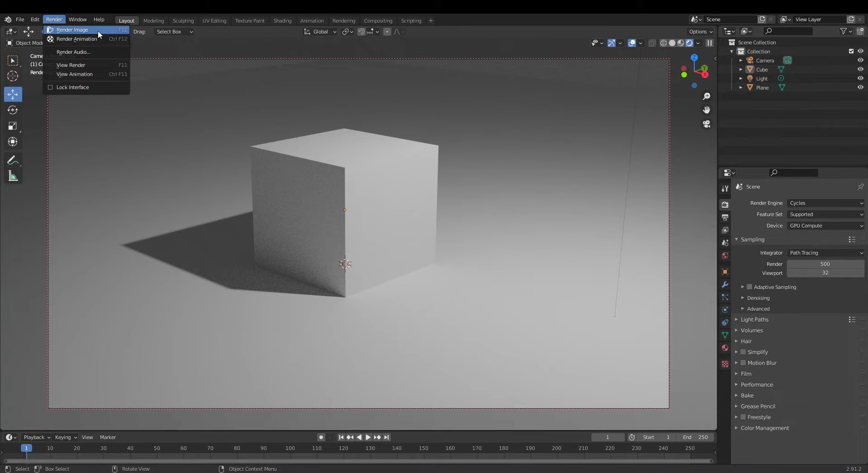Select the Cursor tool in the toolbar
Image resolution: width=868 pixels, height=473 pixels.
coord(13,76)
